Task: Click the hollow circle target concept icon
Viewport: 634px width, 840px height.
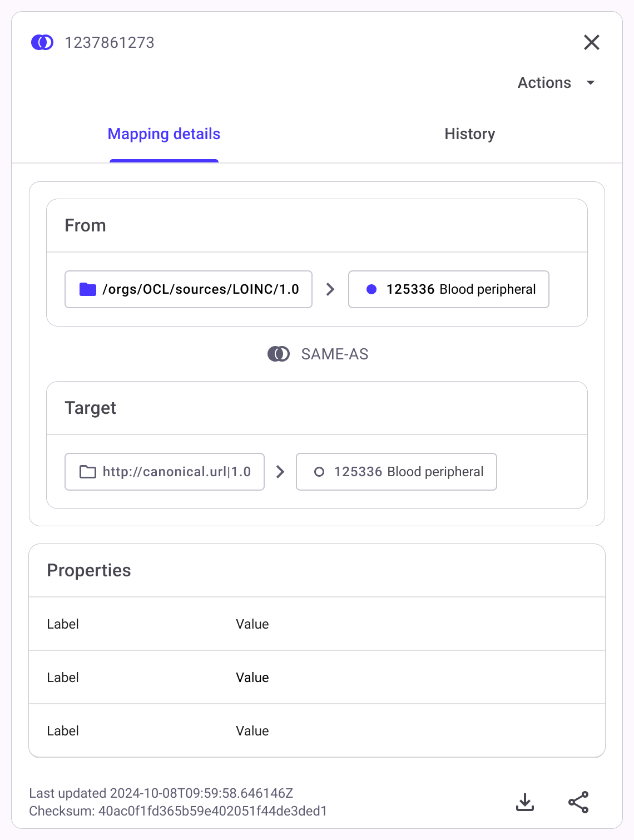Action: [x=319, y=472]
